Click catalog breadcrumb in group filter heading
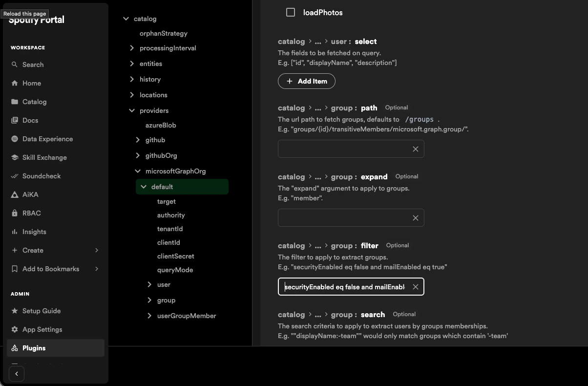This screenshot has width=588, height=386. tap(291, 246)
